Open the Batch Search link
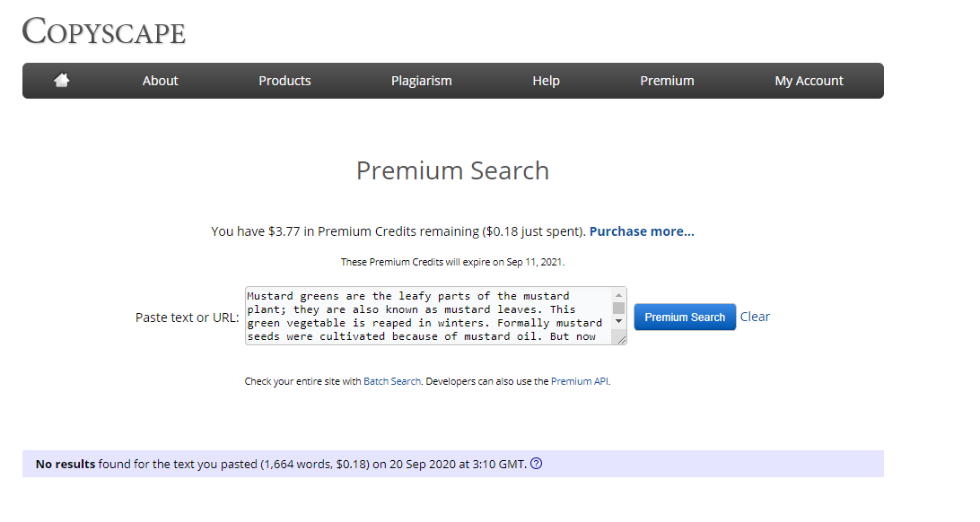 click(x=392, y=381)
